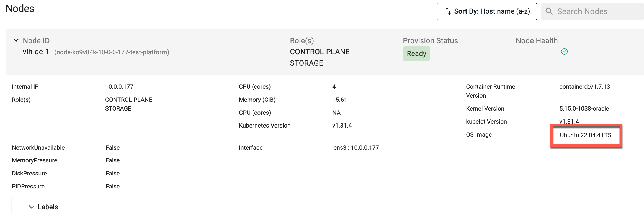Click the Node ID column header
644x214 pixels.
click(36, 41)
